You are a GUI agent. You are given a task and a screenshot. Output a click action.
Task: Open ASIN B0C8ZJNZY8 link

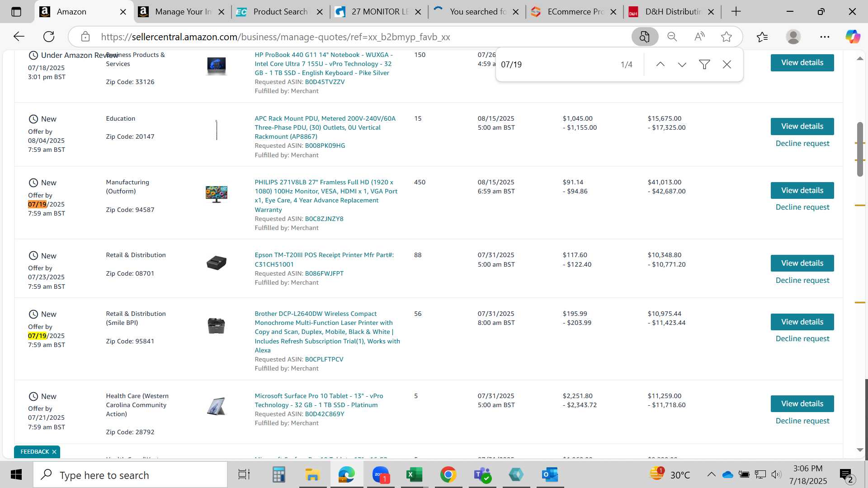pyautogui.click(x=324, y=219)
